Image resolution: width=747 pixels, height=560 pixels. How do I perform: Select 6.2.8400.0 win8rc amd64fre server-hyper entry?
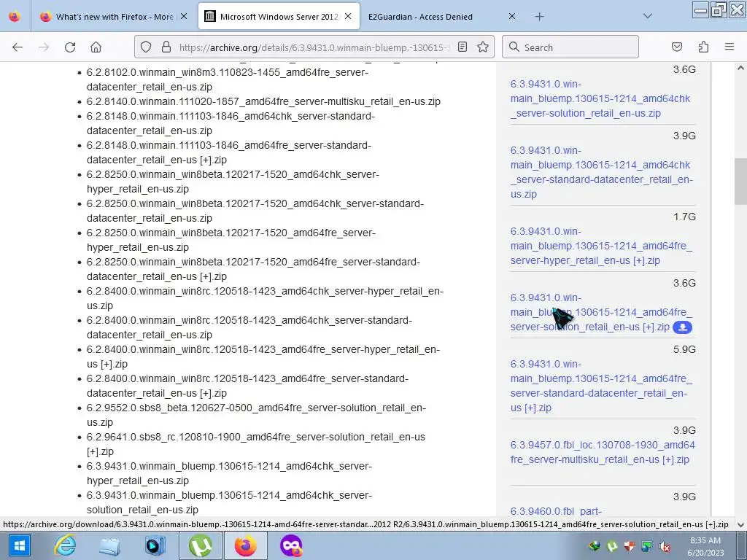coord(263,357)
